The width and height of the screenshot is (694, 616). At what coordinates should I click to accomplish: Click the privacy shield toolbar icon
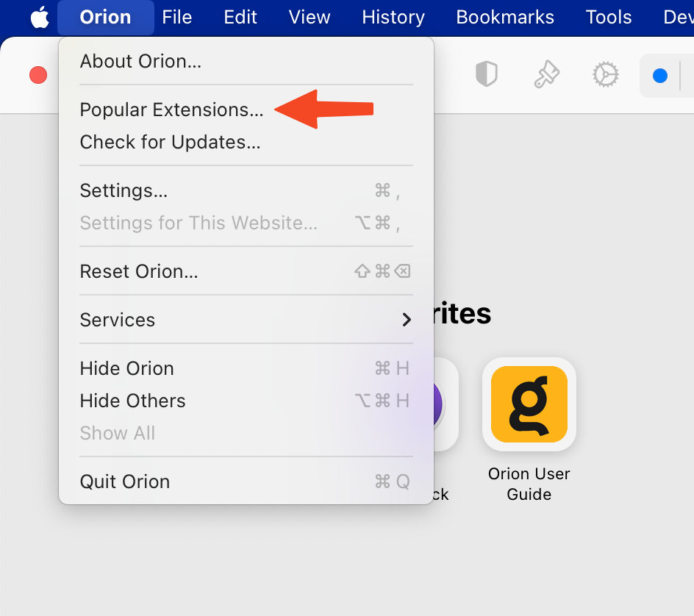487,74
